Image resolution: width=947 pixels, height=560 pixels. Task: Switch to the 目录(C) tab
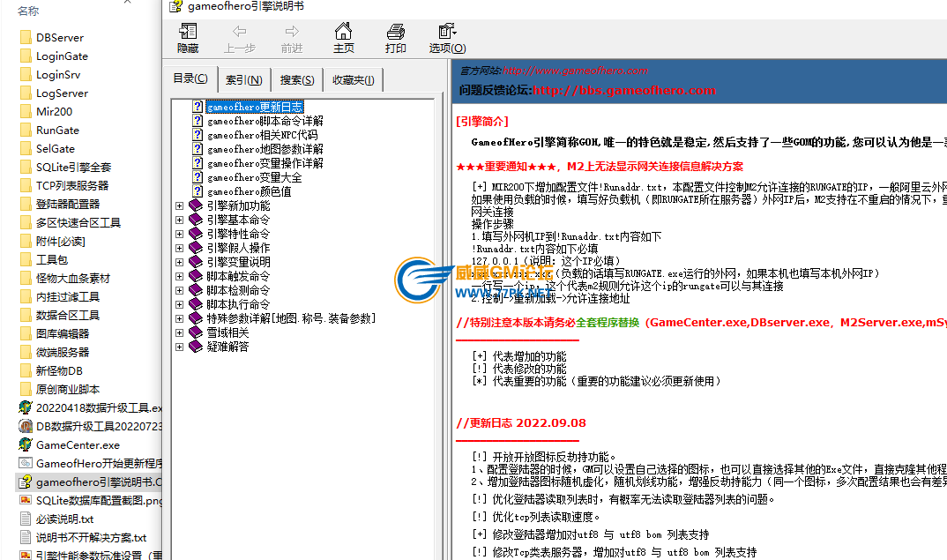190,78
